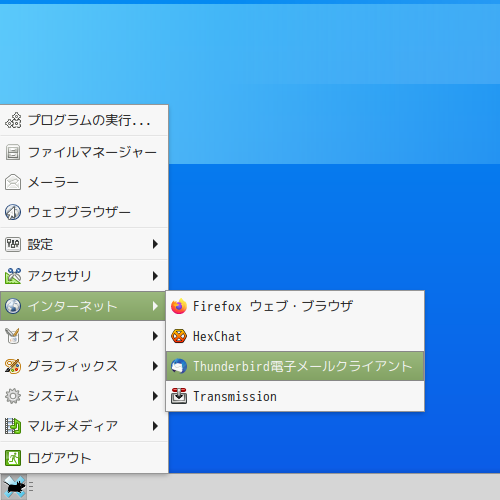The height and width of the screenshot is (500, 500).
Task: Expand the システム submenu arrow
Action: click(155, 396)
